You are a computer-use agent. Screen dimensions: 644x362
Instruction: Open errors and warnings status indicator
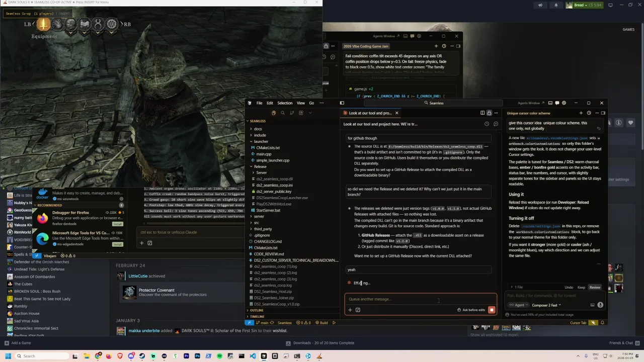(304, 323)
